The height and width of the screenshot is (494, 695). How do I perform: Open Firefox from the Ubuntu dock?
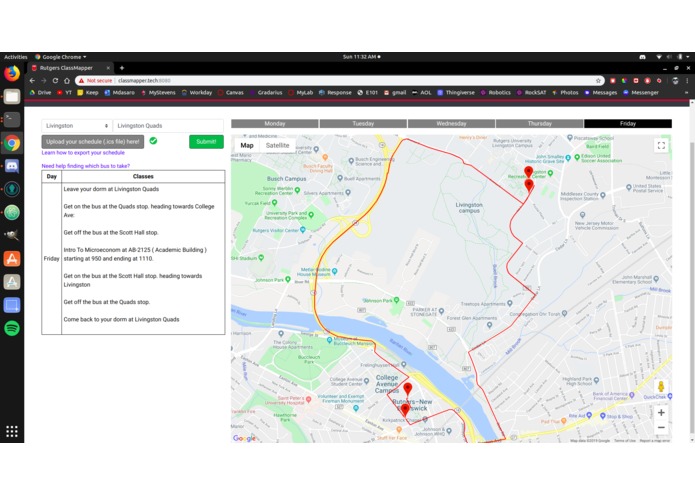coord(12,73)
